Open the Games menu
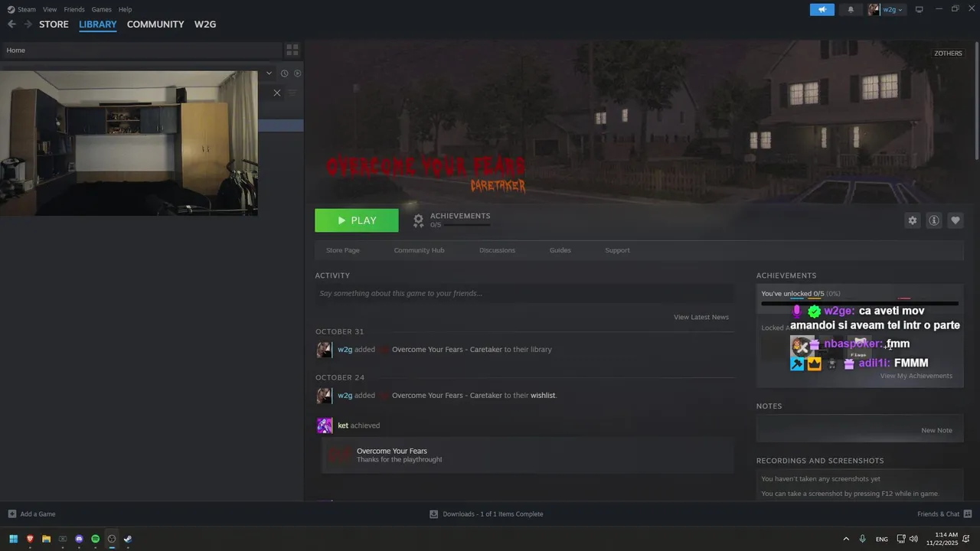This screenshot has width=980, height=551. 101,9
